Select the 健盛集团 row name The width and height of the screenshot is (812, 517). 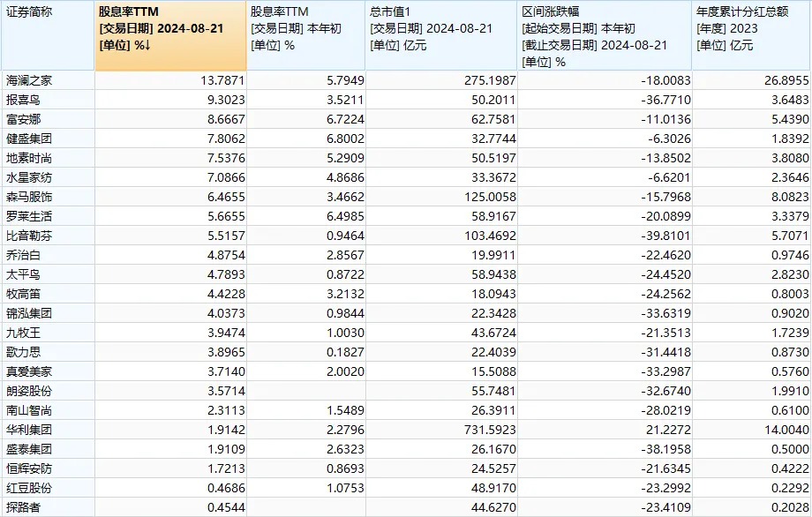[x=29, y=139]
